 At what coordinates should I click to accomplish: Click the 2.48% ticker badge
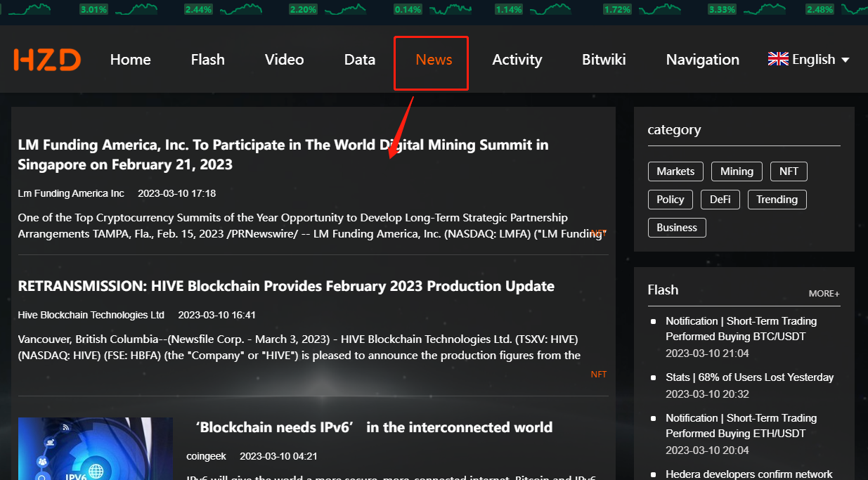click(x=820, y=10)
